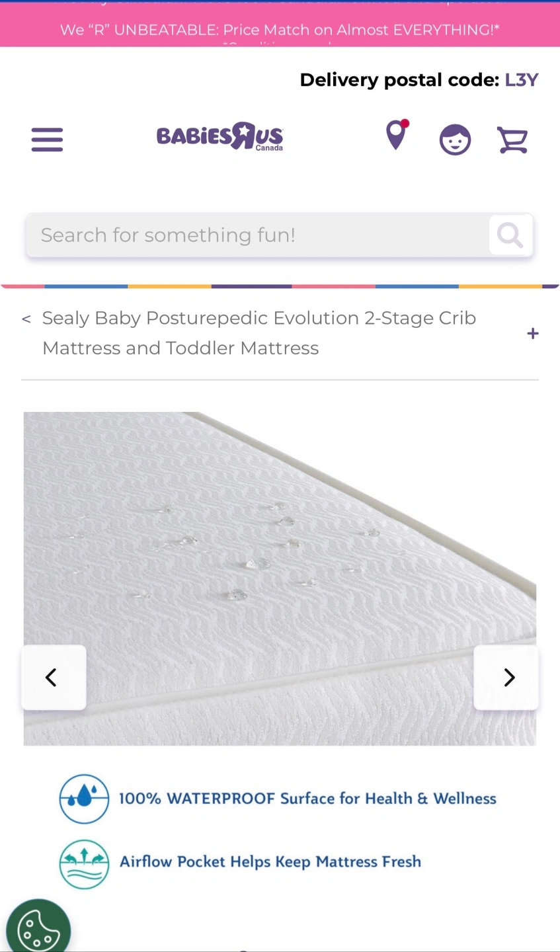Open Sealy Baby Posturepedic product title
560x952 pixels.
(x=259, y=333)
